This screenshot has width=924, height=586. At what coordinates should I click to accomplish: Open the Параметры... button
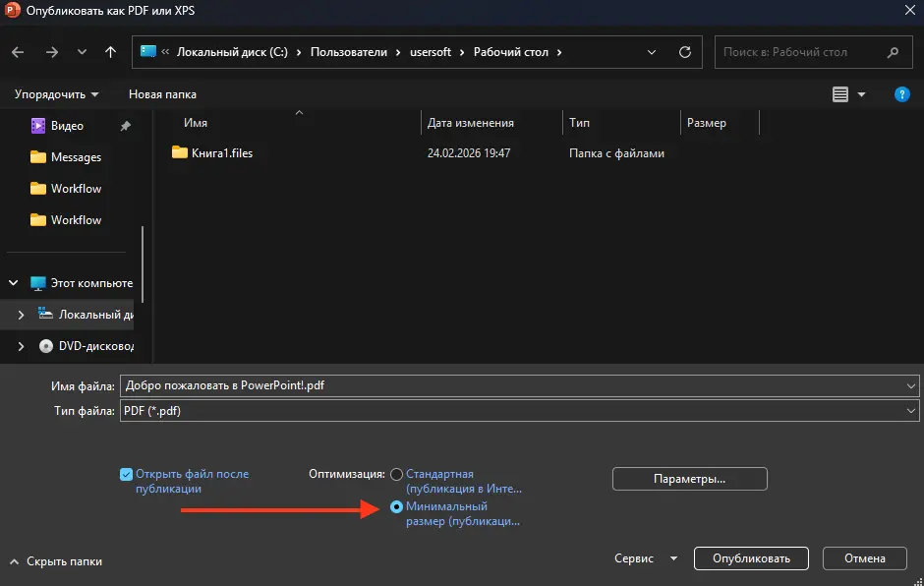click(689, 479)
